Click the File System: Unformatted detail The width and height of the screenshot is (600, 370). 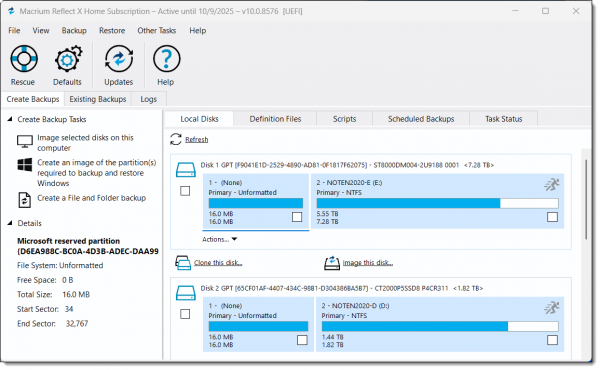click(60, 266)
